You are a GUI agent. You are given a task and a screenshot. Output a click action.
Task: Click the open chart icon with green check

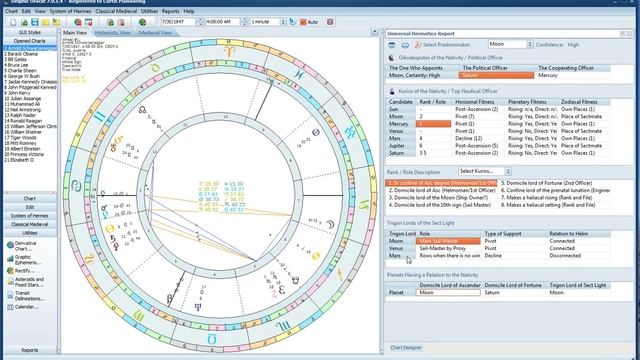24,22
